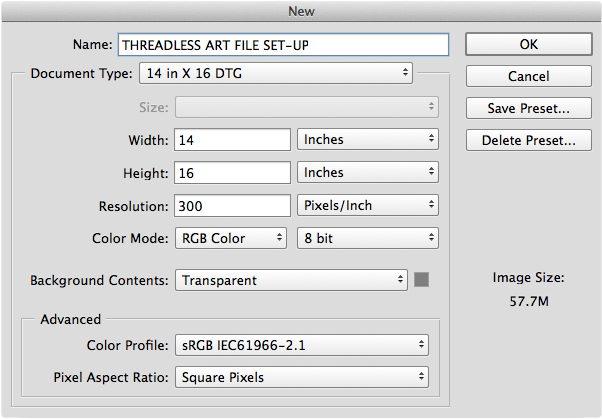Screen dimensions: 602x419
Task: Open the Background Contents dropdown
Action: coord(291,280)
